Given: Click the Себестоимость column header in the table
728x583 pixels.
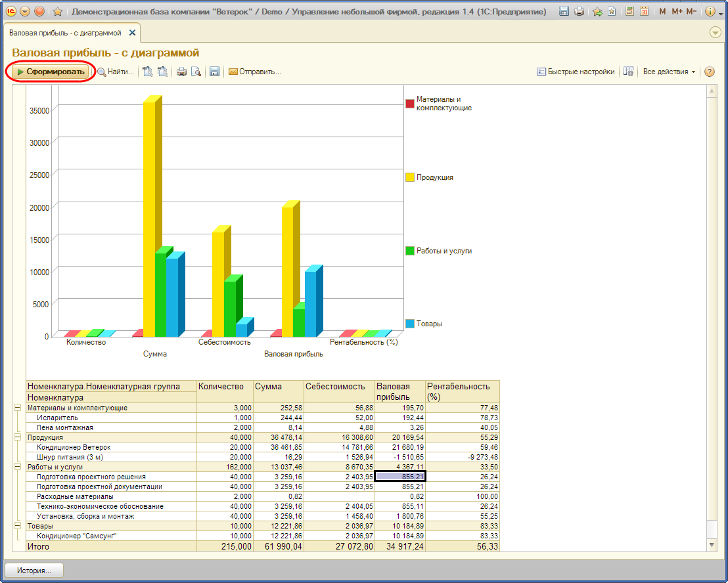Looking at the screenshot, I should point(340,391).
